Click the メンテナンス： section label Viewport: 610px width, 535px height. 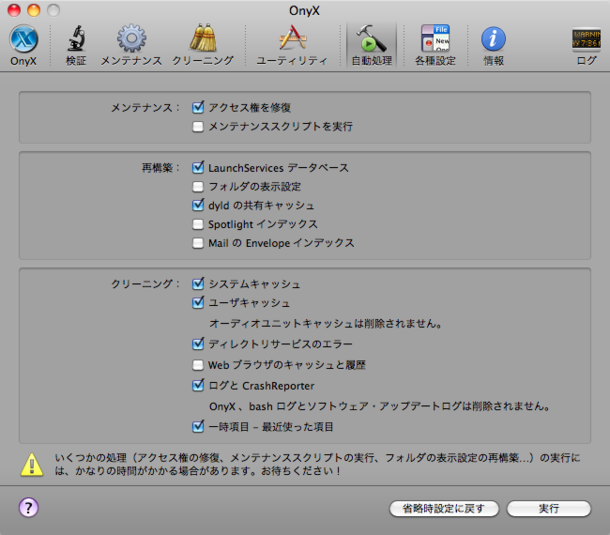[146, 108]
